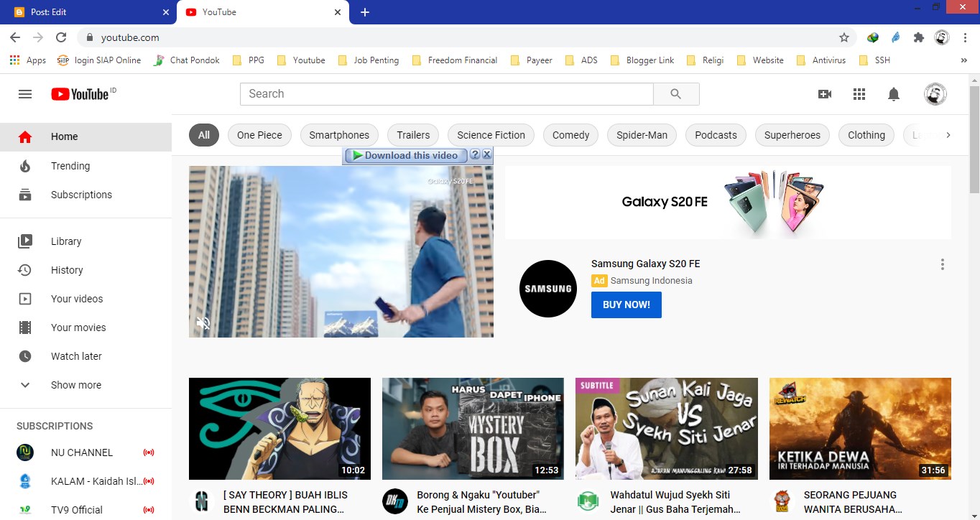The width and height of the screenshot is (980, 520).
Task: Bookmark this page with the star icon
Action: [844, 37]
